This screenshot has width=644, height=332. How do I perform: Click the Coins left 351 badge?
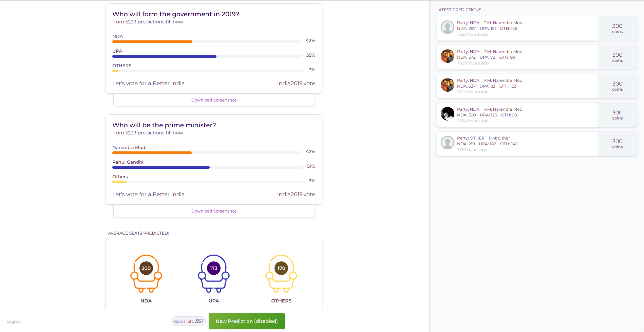coord(188,321)
